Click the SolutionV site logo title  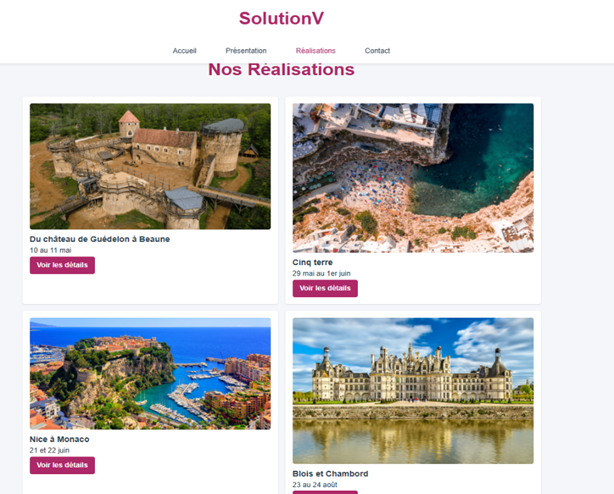tap(281, 18)
